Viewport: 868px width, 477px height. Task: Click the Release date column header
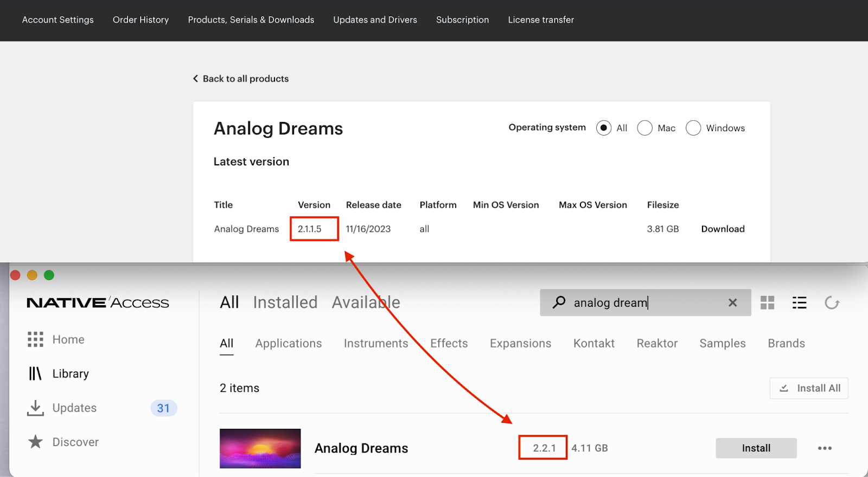(x=374, y=205)
